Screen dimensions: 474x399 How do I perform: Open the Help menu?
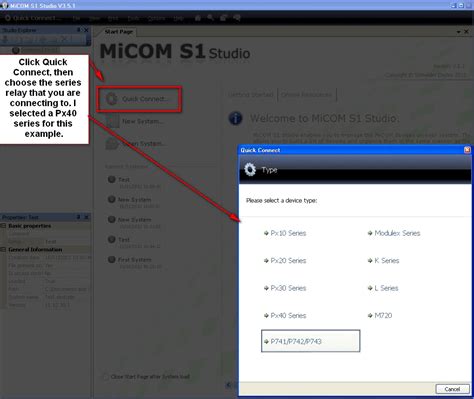(178, 18)
